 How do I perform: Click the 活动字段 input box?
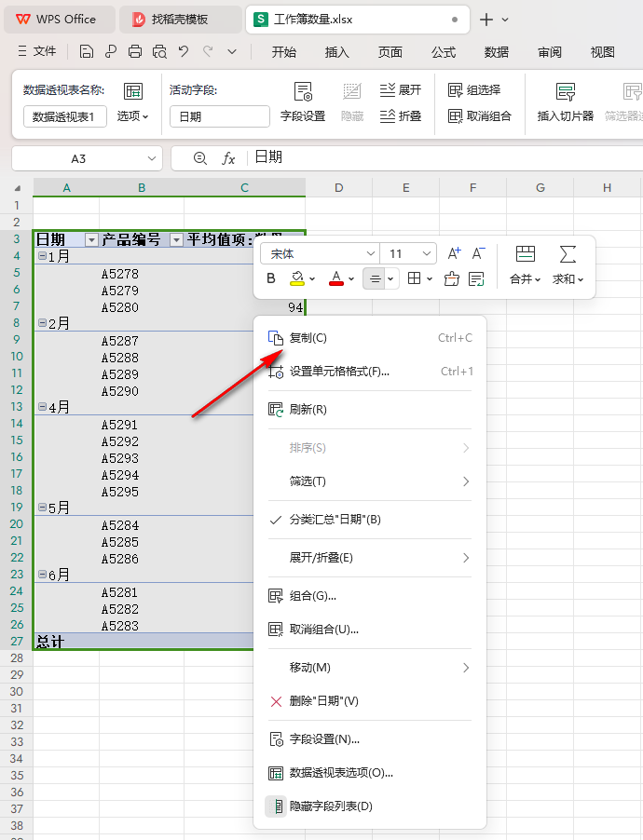[x=220, y=116]
